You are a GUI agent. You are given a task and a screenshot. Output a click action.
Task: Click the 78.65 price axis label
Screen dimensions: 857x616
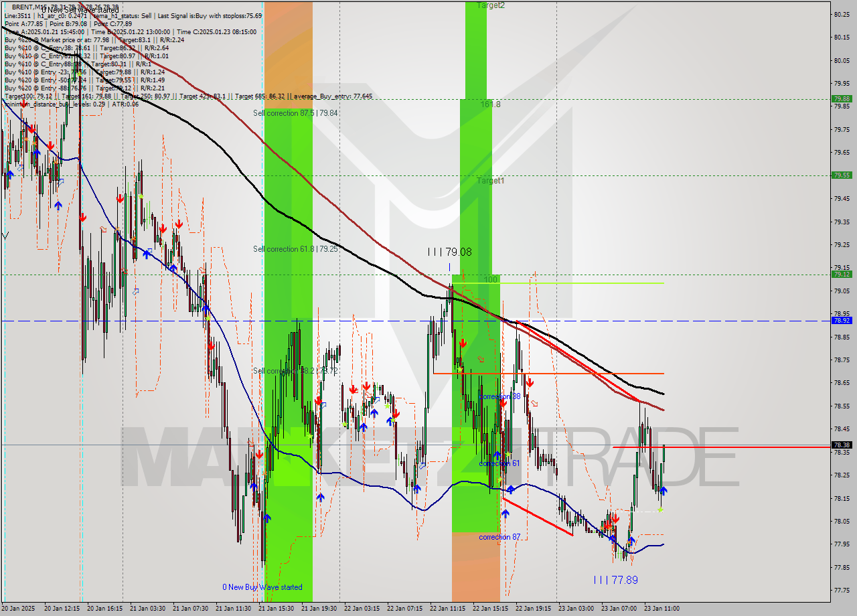[x=842, y=383]
